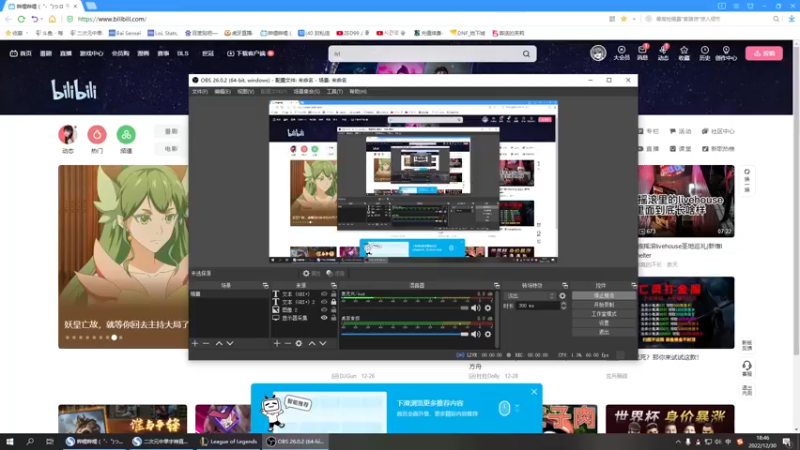Toggle visibility of 图像 2 source
The image size is (800, 450).
[324, 310]
